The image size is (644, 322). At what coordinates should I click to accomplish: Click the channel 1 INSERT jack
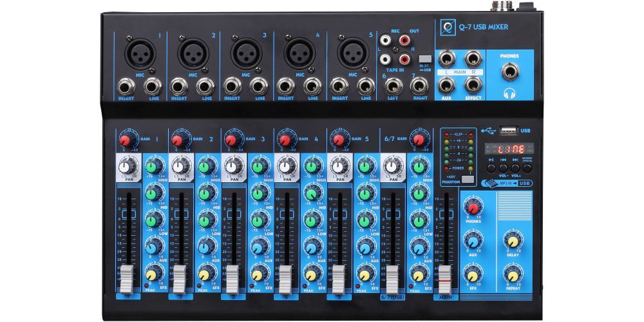point(126,87)
